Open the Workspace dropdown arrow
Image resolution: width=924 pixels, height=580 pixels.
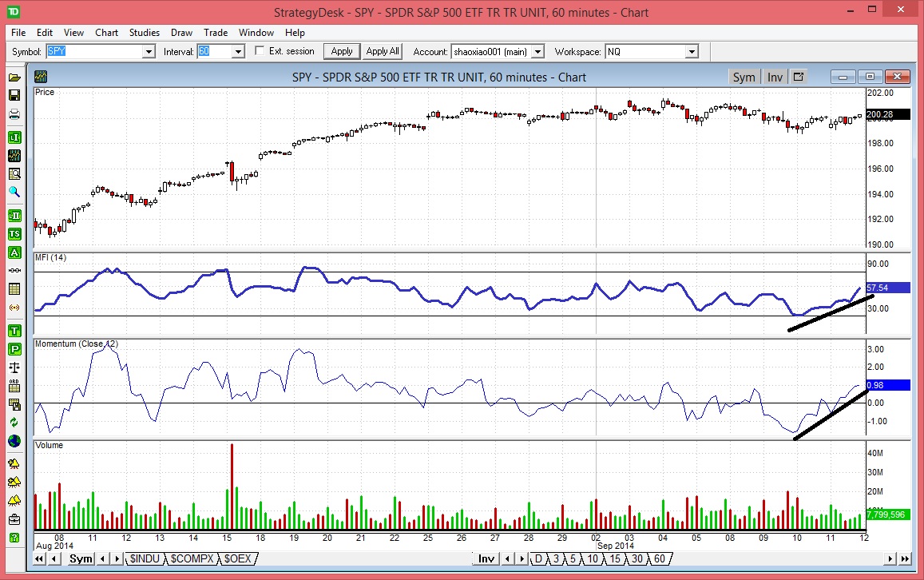692,52
